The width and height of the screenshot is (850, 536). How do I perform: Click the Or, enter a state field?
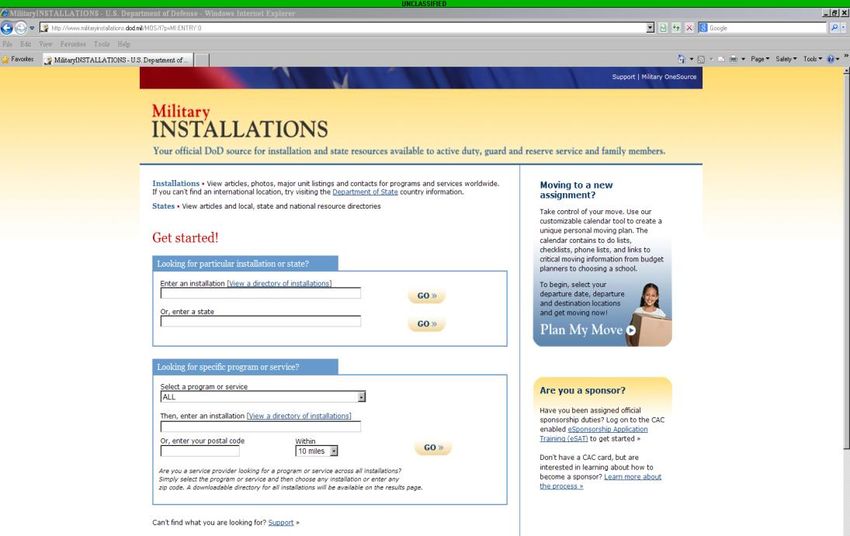coord(260,321)
